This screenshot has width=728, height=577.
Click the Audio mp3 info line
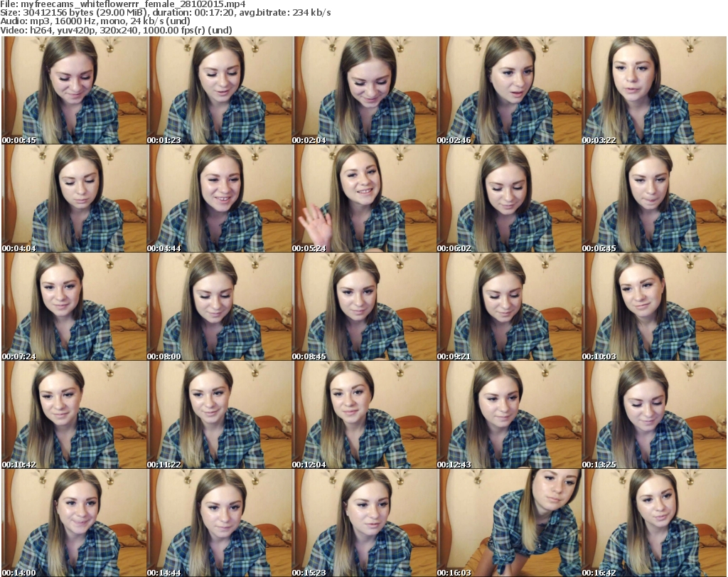click(95, 21)
